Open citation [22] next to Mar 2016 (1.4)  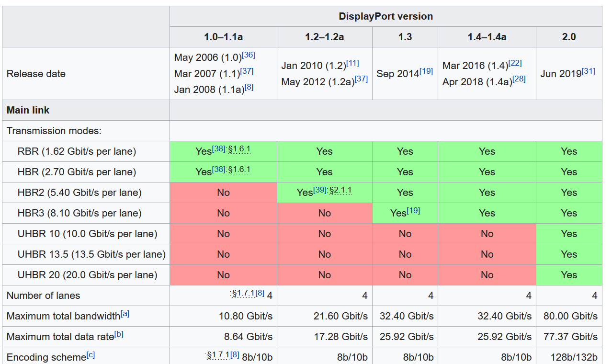(515, 63)
